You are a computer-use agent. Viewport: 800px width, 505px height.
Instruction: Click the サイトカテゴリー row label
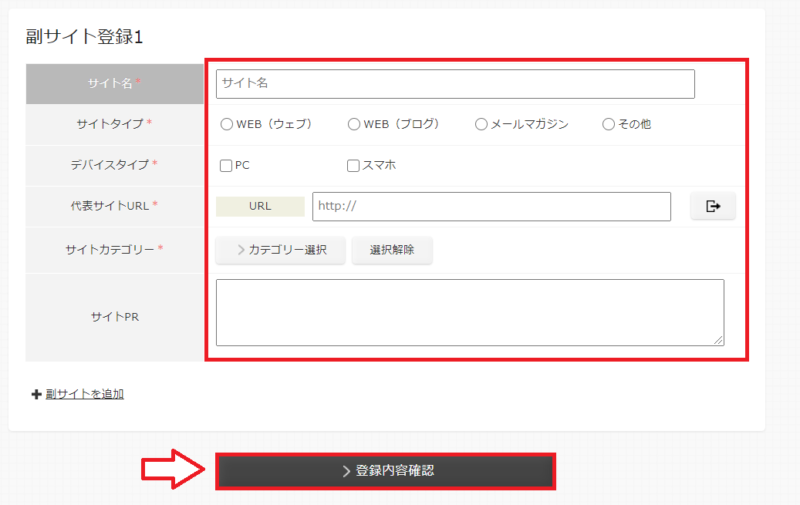[114, 249]
